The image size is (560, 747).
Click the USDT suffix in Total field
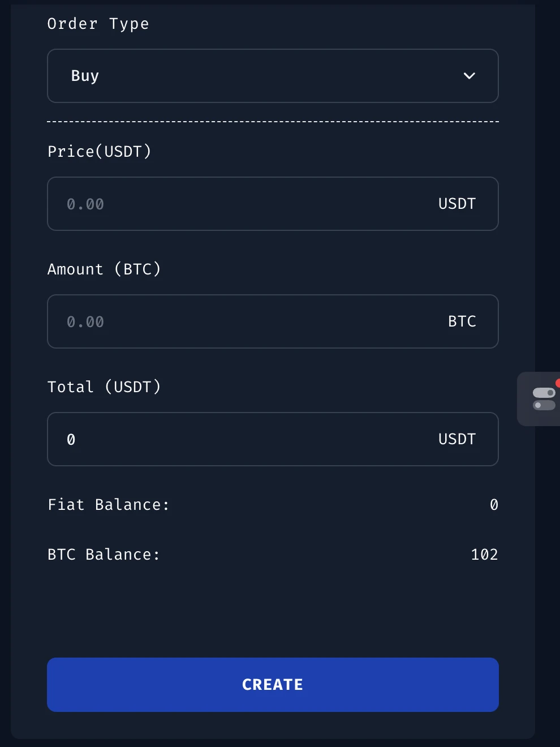click(457, 439)
